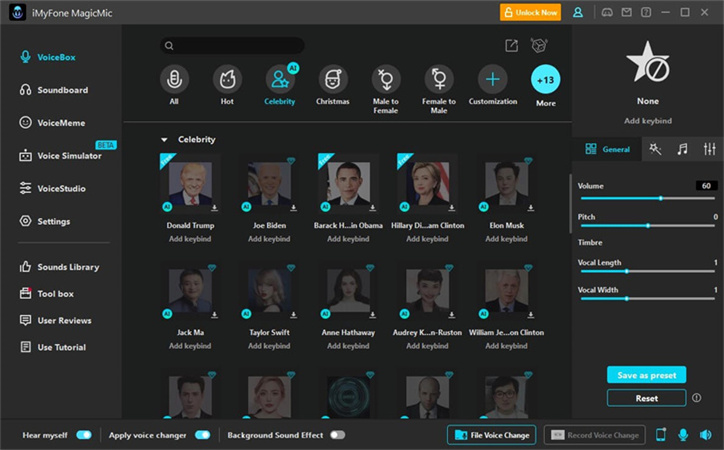Adjust the Vocal Length slider
Viewport: 724px width, 450px height.
pos(647,271)
